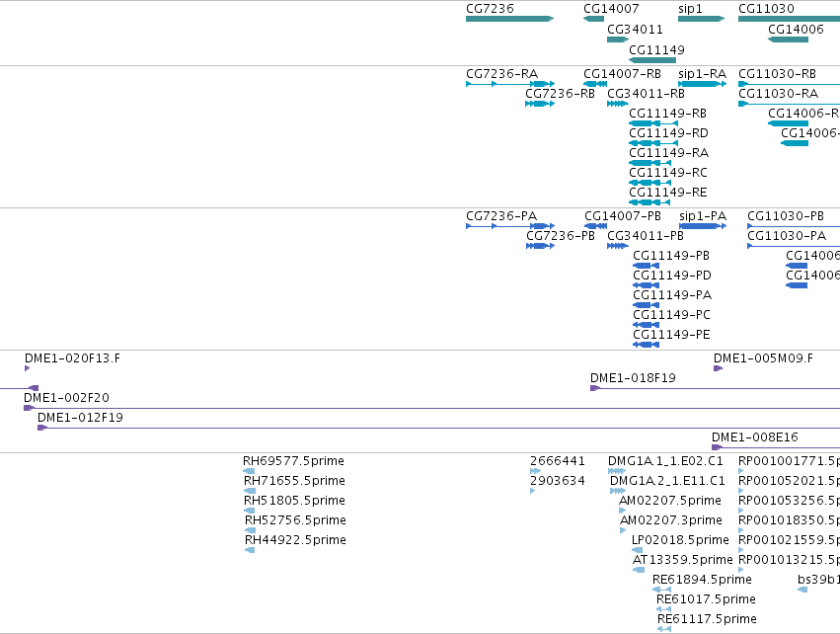The image size is (840, 634).
Task: Click the CG7236-RA transcript label
Action: pyautogui.click(x=502, y=74)
